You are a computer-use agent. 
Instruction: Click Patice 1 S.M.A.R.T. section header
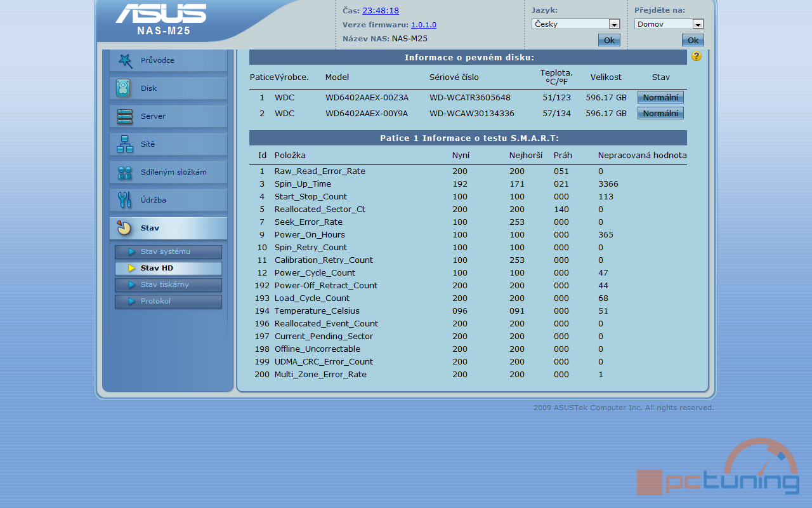[468, 138]
